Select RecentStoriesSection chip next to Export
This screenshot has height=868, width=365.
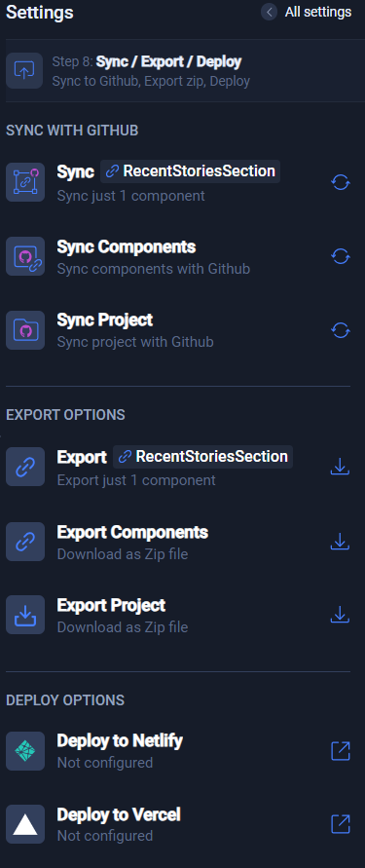[x=203, y=457]
